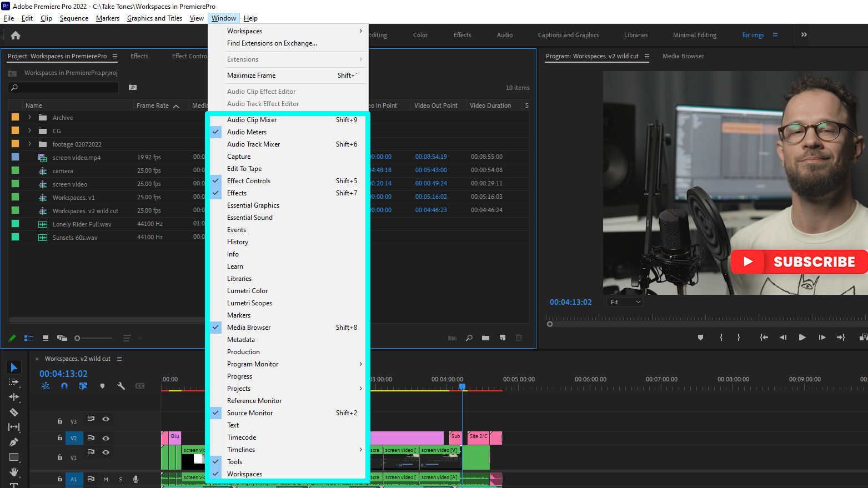Switch project panel to icon view
This screenshot has width=868, height=488.
click(x=46, y=338)
